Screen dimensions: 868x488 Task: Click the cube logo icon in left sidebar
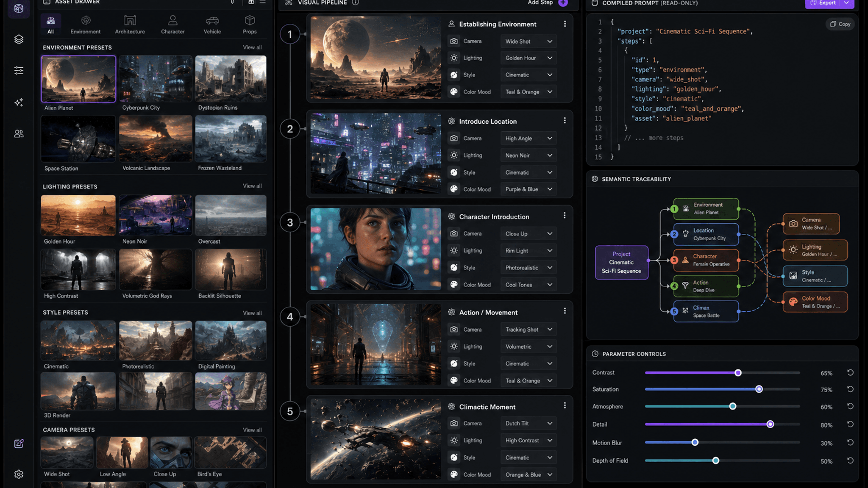coord(19,8)
